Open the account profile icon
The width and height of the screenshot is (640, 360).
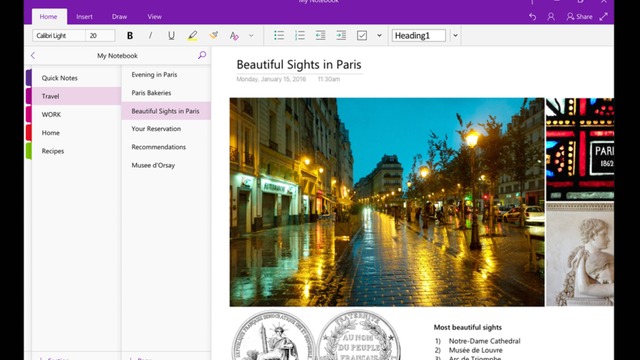tap(551, 17)
